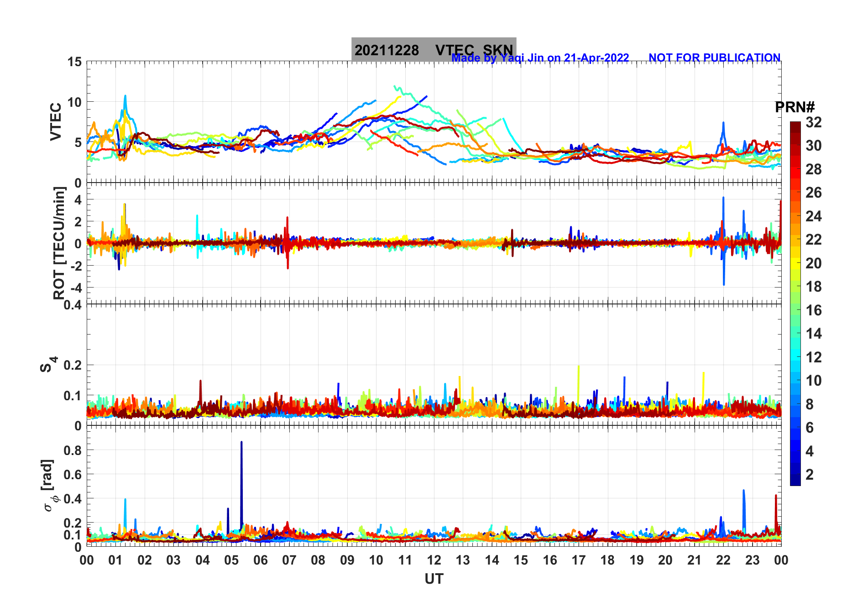This screenshot has height=607, width=868.
Task: Click x-axis tick label '22'
Action: [723, 560]
